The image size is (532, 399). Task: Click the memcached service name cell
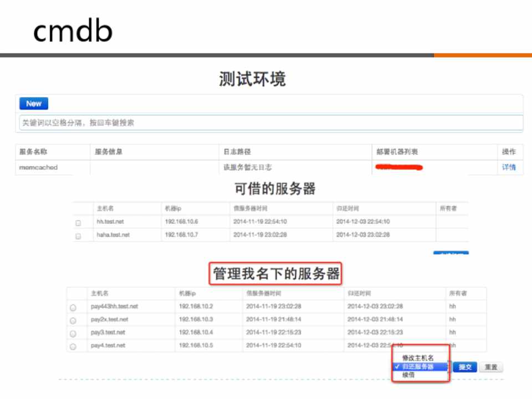click(39, 167)
